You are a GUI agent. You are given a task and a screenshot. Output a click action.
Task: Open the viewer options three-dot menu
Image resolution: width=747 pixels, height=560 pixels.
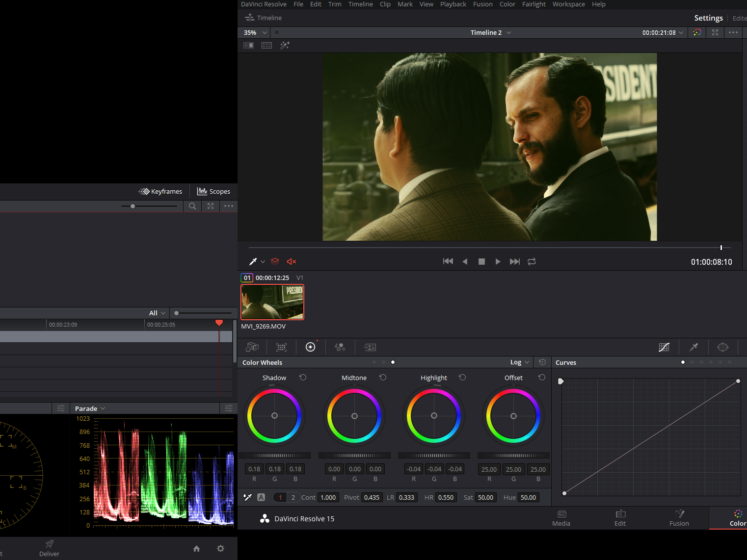733,32
